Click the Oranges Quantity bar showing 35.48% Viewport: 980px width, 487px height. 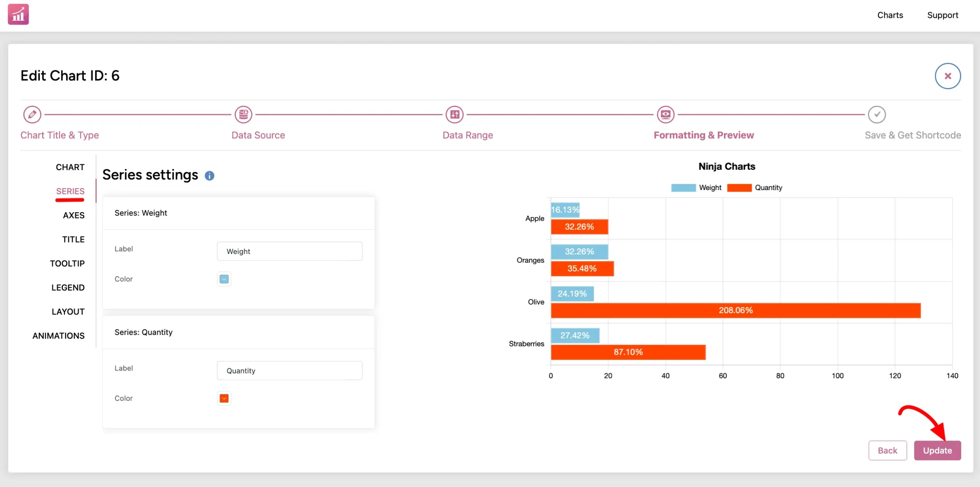click(582, 269)
